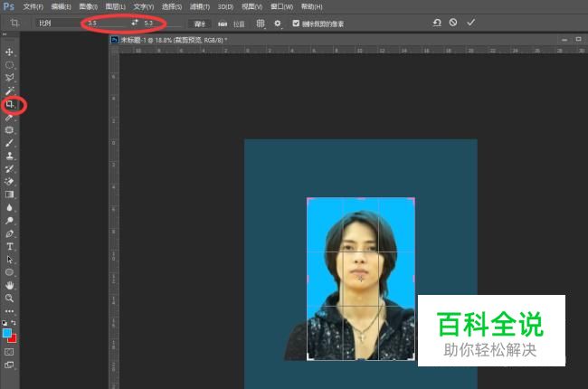
Task: Select the Patch healing tool
Action: 9,130
